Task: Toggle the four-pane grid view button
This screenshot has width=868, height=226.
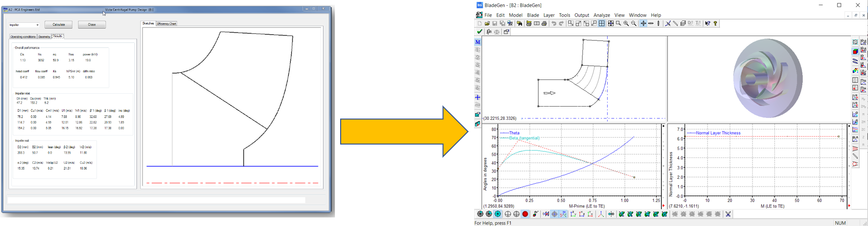Action: tap(601, 23)
